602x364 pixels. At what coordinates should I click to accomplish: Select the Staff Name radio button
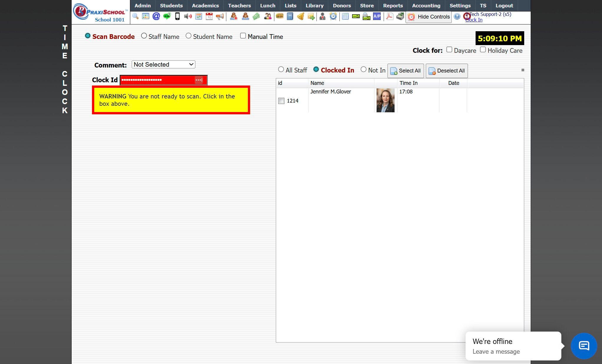(144, 36)
